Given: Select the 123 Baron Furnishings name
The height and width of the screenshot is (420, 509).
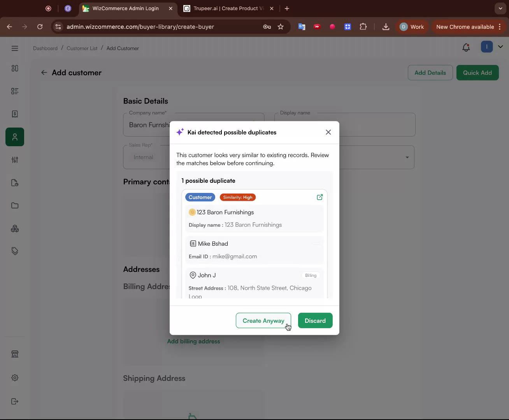Looking at the screenshot, I should click(x=225, y=212).
